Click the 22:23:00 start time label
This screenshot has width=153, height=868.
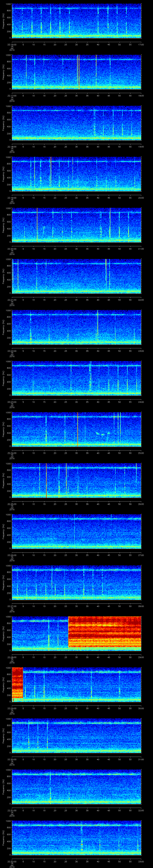click(12, 402)
